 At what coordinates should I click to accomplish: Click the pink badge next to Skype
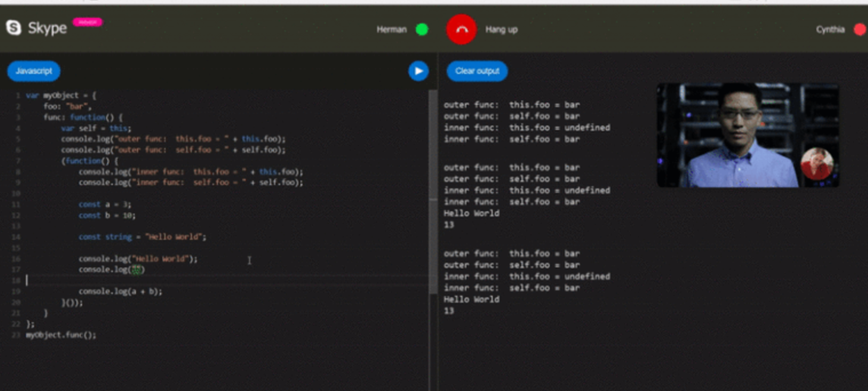87,22
